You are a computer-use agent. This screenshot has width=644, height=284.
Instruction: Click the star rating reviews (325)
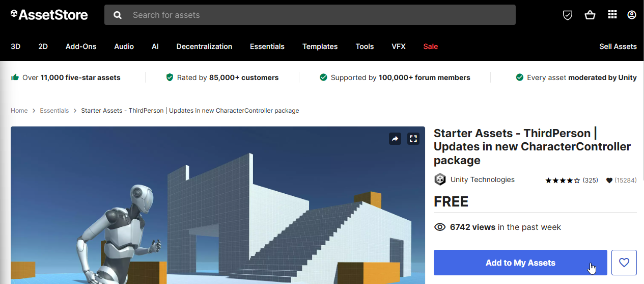pyautogui.click(x=571, y=180)
